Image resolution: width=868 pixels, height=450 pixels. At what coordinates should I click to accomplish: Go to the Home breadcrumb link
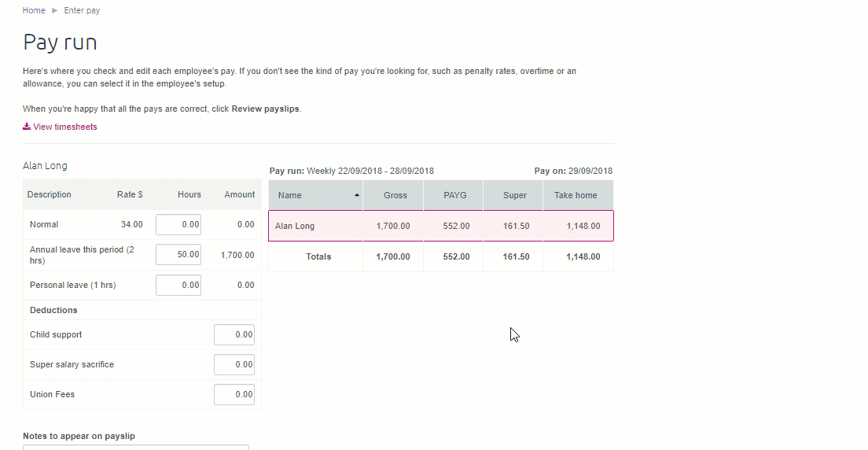tap(34, 11)
